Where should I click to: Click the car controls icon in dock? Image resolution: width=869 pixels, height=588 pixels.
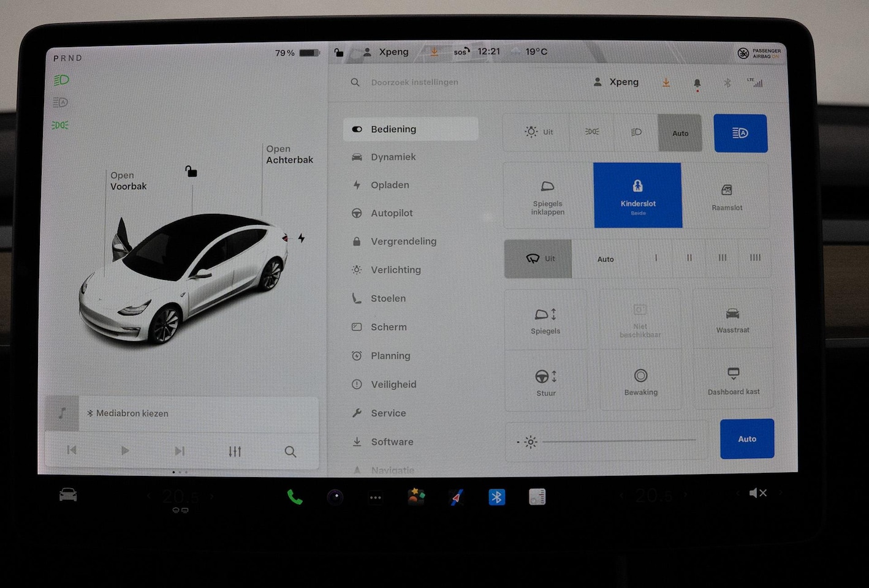(68, 495)
